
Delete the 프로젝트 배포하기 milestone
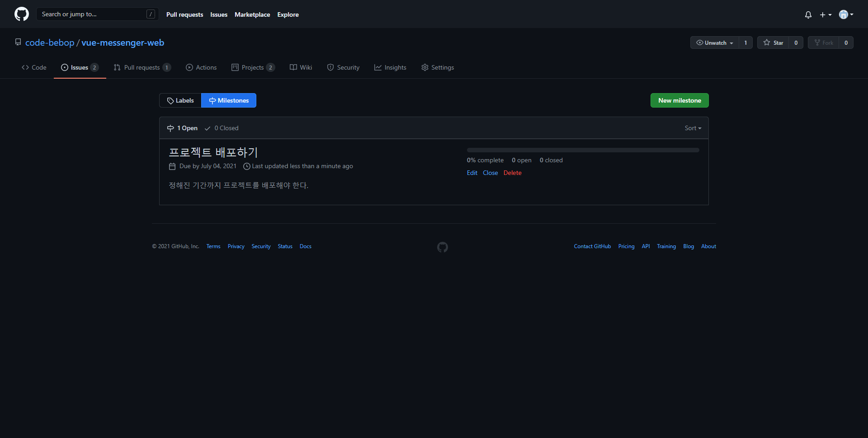pyautogui.click(x=512, y=173)
